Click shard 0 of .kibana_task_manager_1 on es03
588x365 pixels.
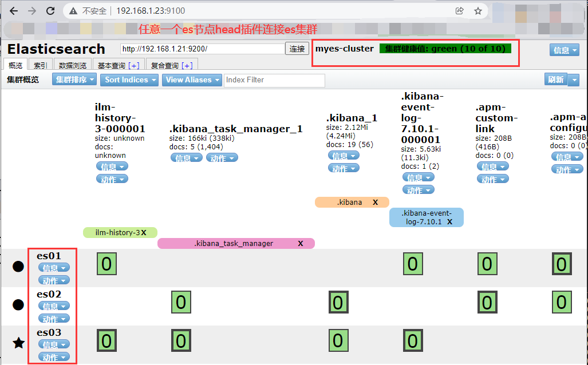181,340
